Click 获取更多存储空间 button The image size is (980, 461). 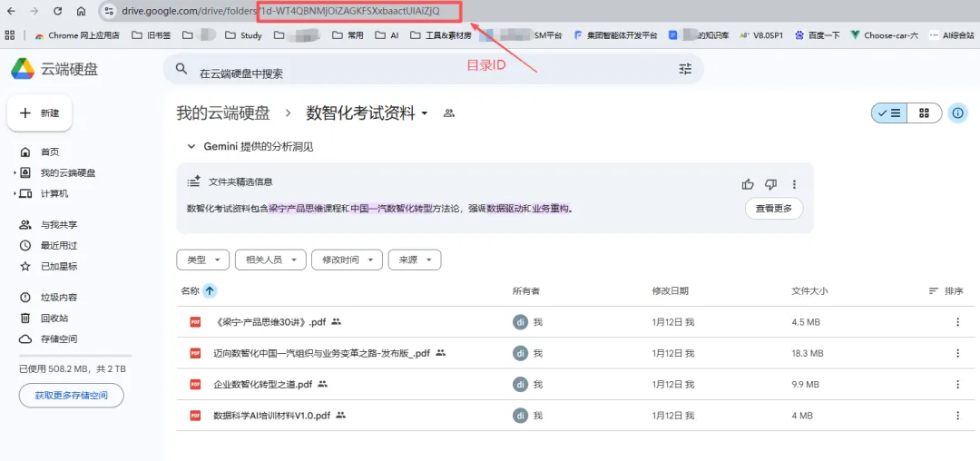(72, 396)
